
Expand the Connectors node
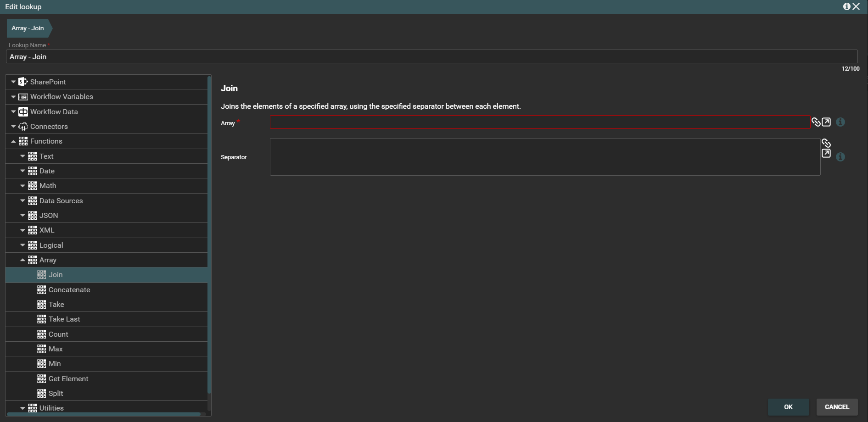13,127
